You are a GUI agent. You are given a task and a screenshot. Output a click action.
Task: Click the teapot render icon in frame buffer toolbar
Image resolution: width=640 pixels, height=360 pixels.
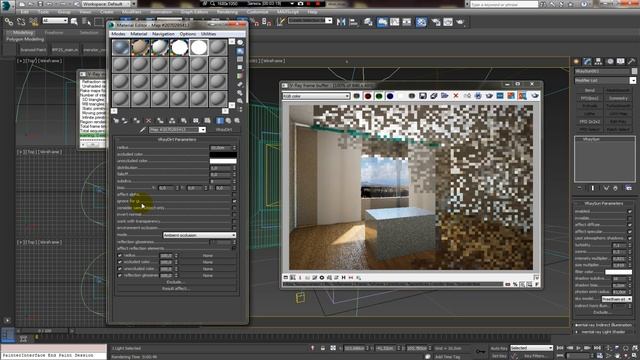[534, 96]
